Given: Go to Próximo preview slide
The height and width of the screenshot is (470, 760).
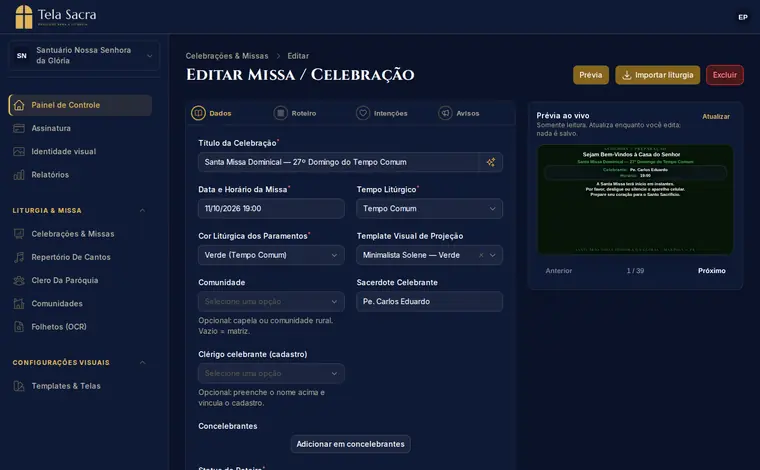Looking at the screenshot, I should point(712,271).
